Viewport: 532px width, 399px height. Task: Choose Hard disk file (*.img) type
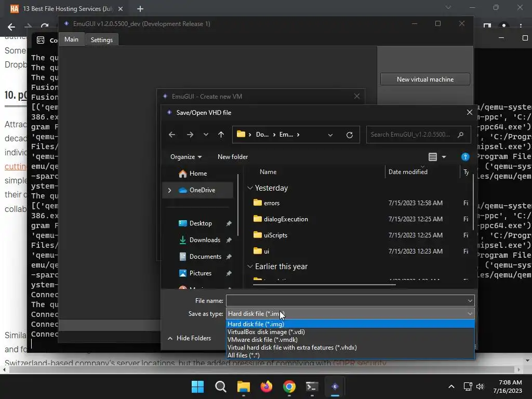350,324
